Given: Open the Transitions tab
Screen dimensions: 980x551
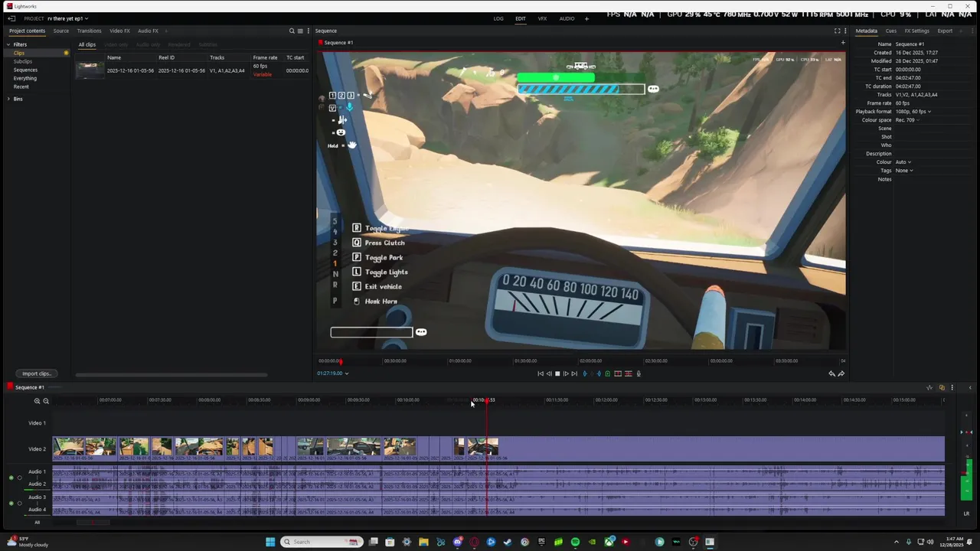Looking at the screenshot, I should pos(89,31).
